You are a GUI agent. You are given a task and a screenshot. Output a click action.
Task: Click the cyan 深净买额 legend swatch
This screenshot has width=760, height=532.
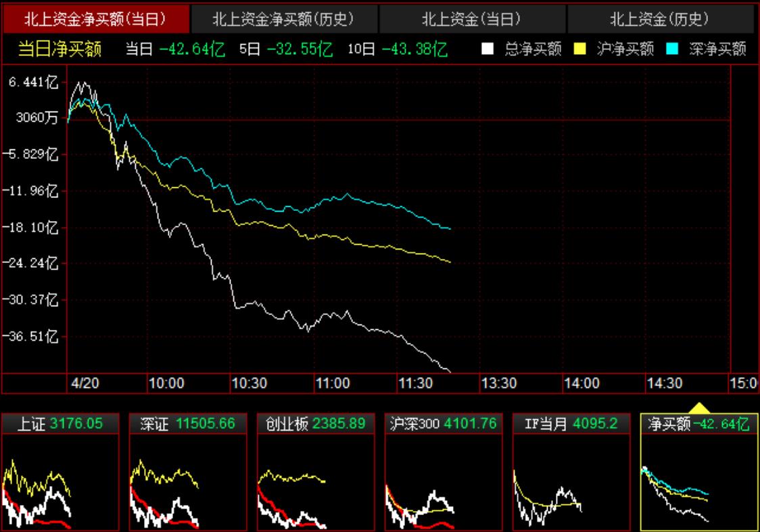[x=671, y=49]
